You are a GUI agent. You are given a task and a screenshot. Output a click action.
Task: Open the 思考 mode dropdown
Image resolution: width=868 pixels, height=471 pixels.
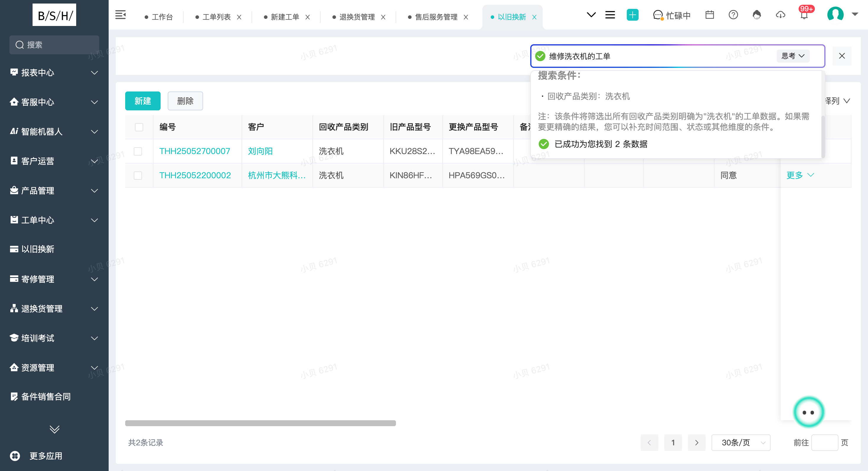793,56
